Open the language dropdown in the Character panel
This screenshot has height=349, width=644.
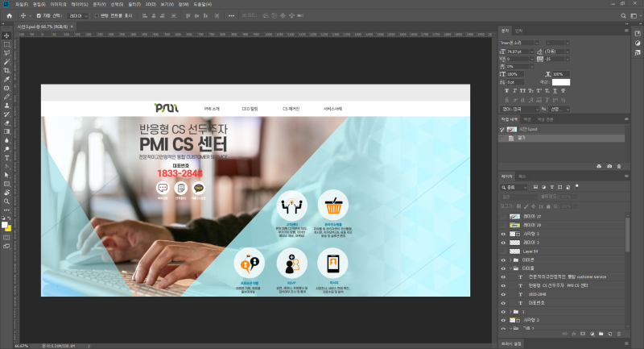[519, 109]
